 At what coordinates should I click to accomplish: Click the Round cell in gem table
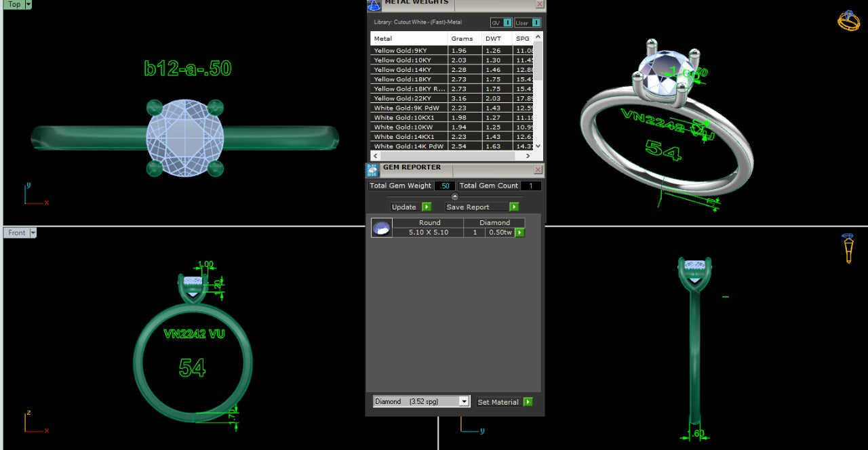click(429, 222)
